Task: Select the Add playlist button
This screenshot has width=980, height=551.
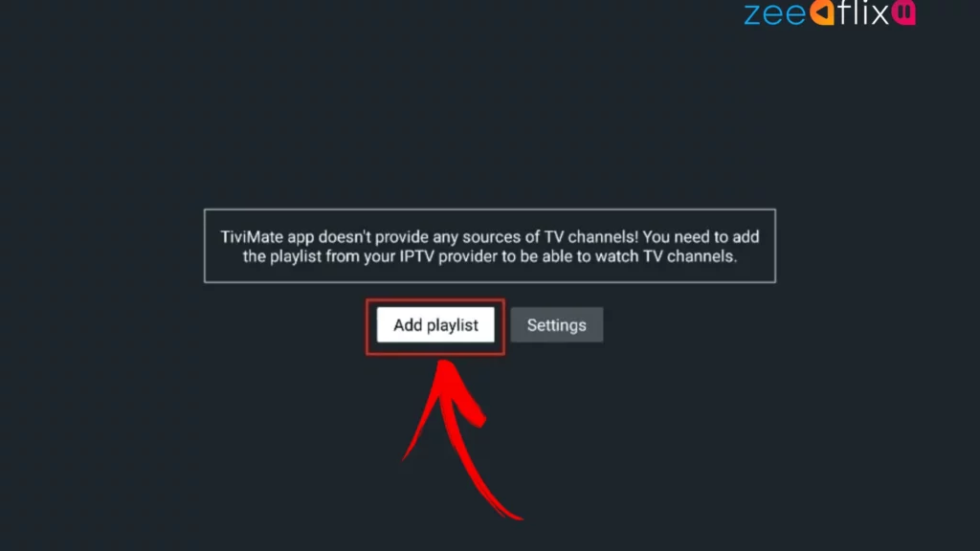Action: 435,325
